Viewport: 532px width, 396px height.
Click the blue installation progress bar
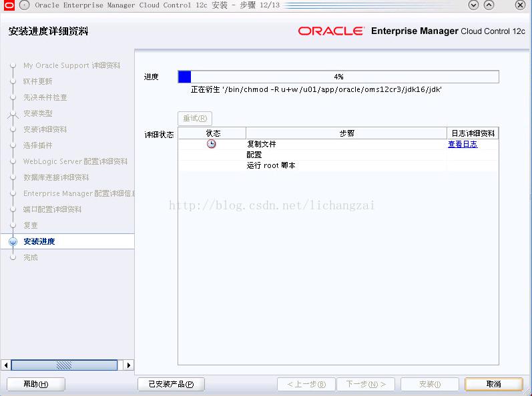point(338,77)
